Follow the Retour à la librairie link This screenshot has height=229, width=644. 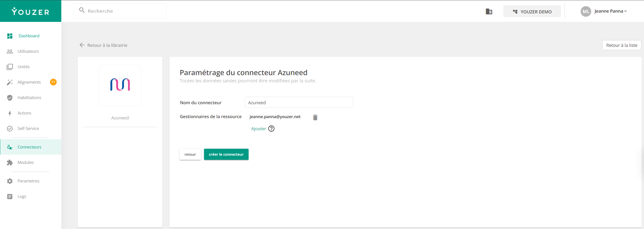107,45
